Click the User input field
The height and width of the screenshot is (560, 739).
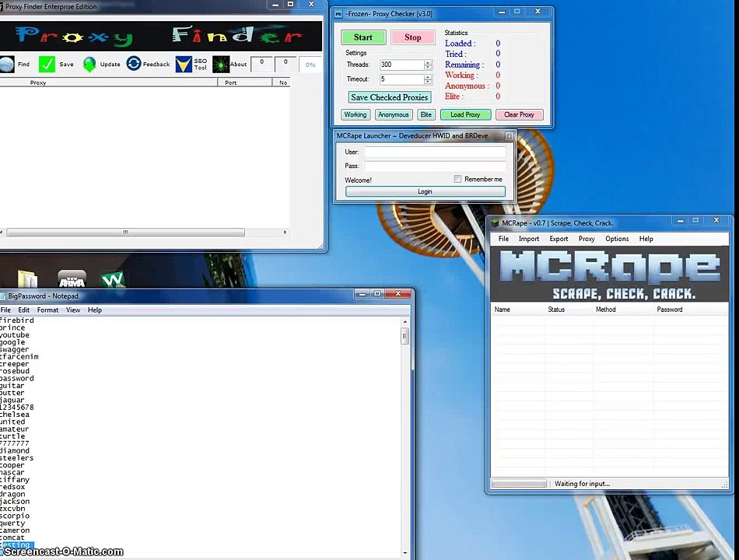[435, 152]
